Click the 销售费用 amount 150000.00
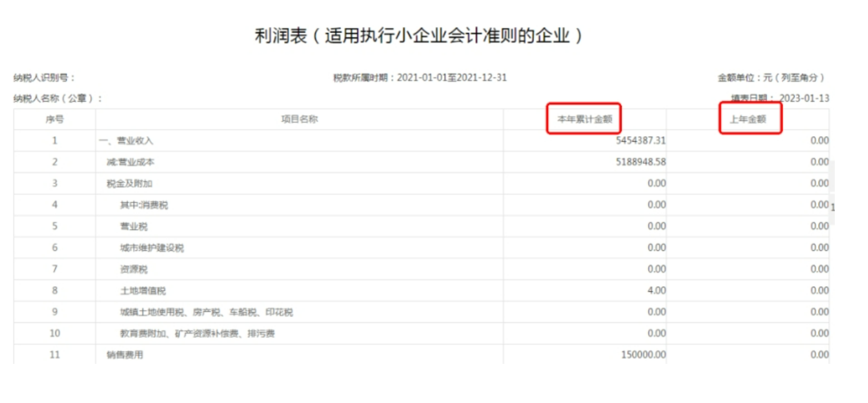Image resolution: width=868 pixels, height=403 pixels. click(643, 354)
